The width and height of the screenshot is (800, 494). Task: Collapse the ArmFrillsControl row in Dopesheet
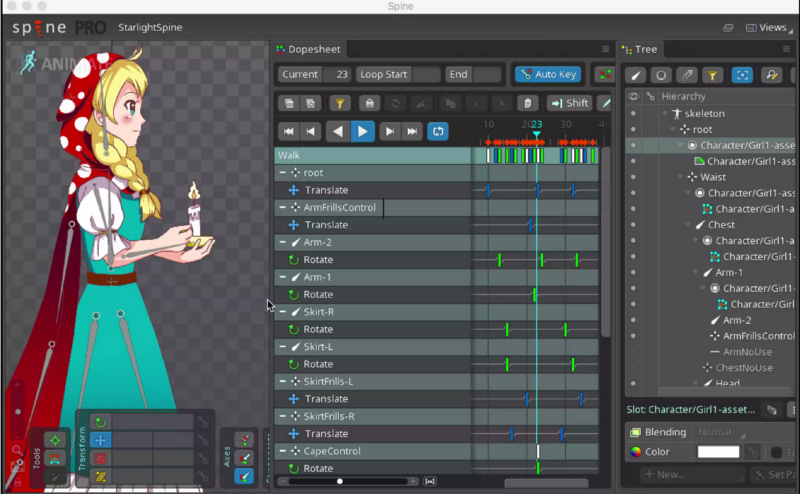click(283, 207)
